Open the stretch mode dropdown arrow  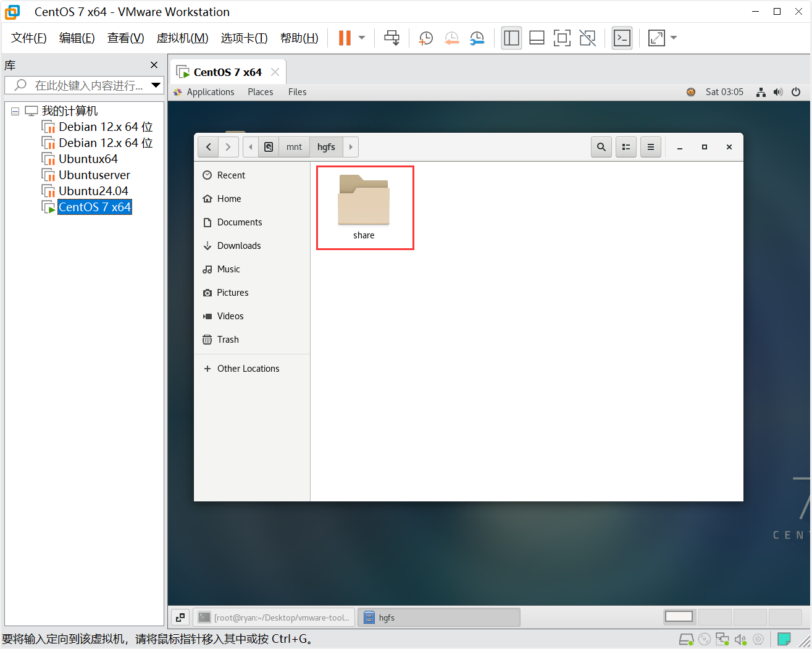[x=674, y=38]
